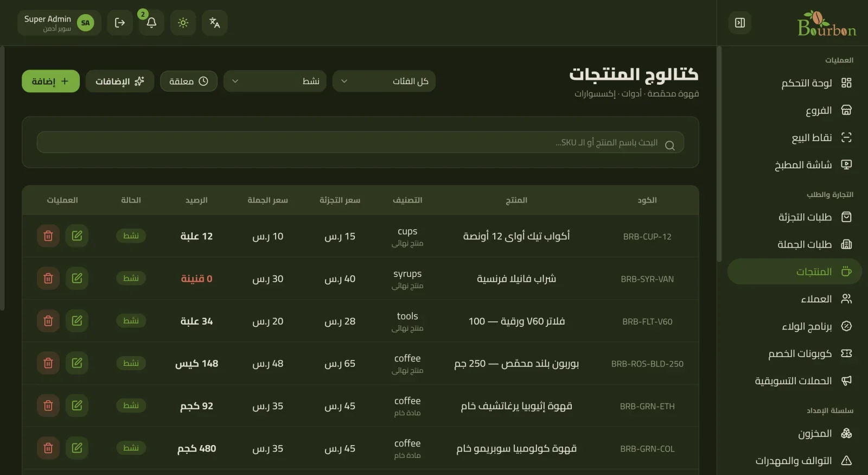868x475 pixels.
Task: Open برنامج الولاء loyalty program
Action: coord(795,326)
